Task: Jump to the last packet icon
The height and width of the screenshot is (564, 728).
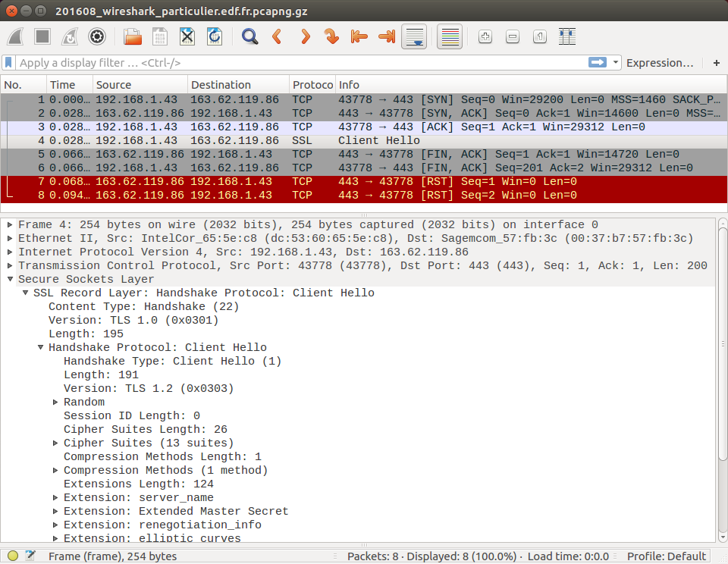Action: pos(386,36)
